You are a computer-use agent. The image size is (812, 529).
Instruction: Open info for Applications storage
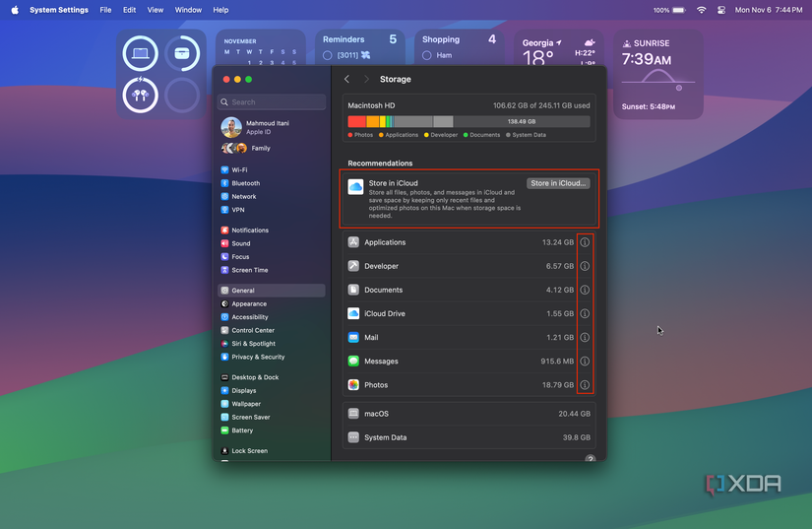585,242
